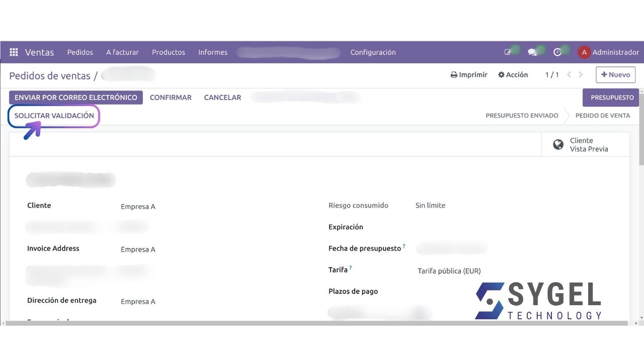Click the Administrador user avatar

pyautogui.click(x=584, y=52)
